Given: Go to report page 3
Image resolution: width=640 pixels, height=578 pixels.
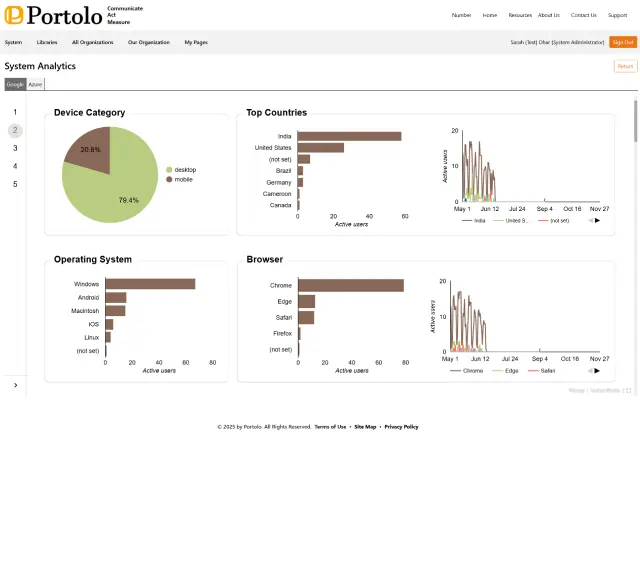Looking at the screenshot, I should pyautogui.click(x=15, y=148).
